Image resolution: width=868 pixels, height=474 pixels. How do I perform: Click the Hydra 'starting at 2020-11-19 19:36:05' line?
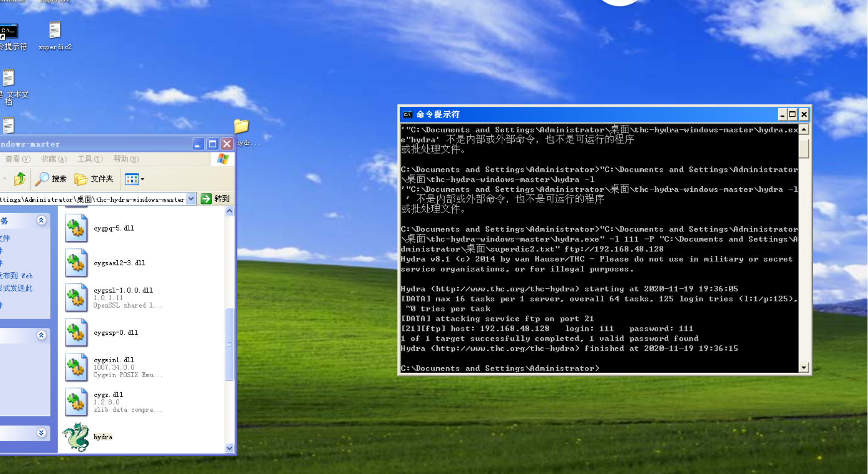click(569, 289)
